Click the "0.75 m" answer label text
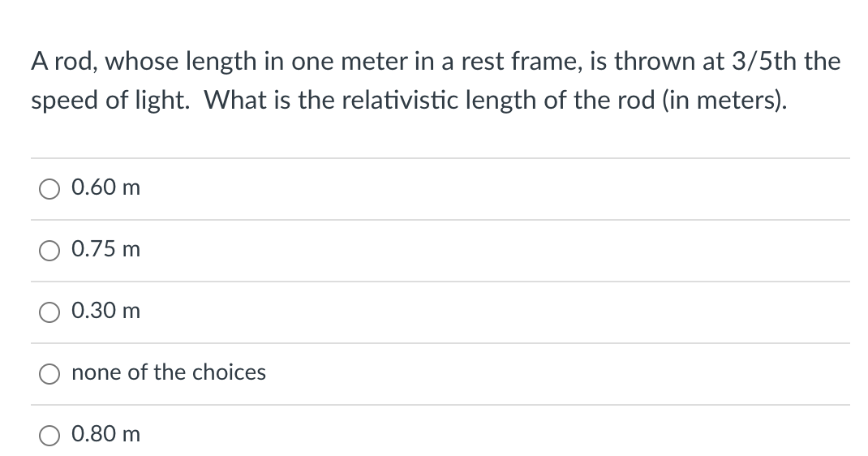The image size is (868, 456). click(105, 249)
